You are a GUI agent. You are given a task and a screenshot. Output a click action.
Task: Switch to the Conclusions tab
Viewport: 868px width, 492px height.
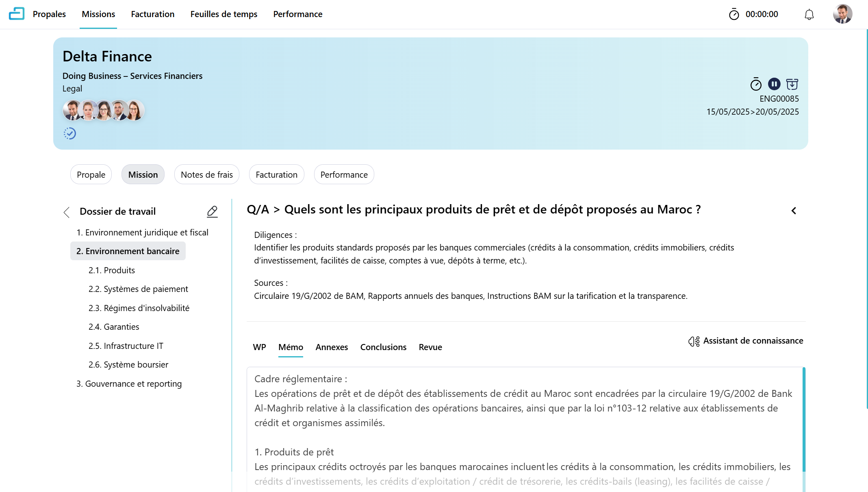[383, 347]
